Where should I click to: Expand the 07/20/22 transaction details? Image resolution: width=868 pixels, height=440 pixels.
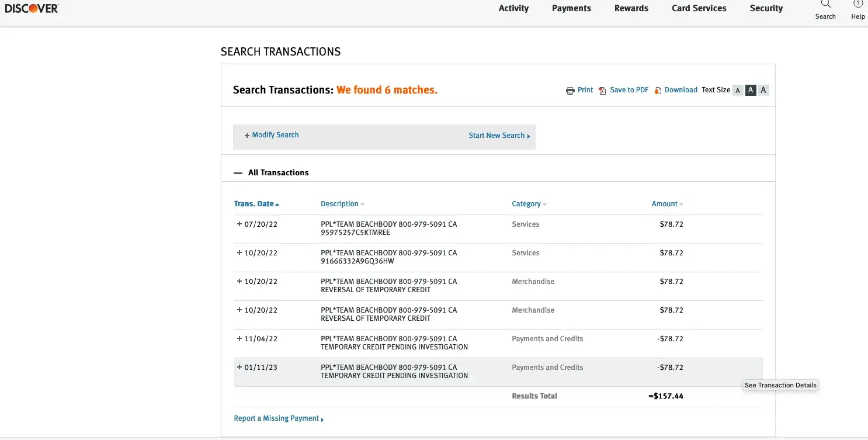[x=239, y=224]
